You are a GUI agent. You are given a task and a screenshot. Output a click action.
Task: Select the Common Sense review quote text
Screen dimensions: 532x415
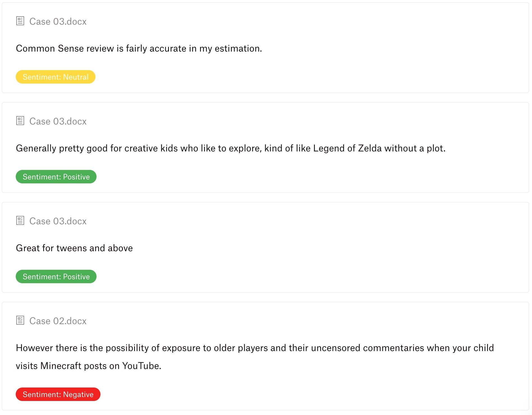click(139, 49)
